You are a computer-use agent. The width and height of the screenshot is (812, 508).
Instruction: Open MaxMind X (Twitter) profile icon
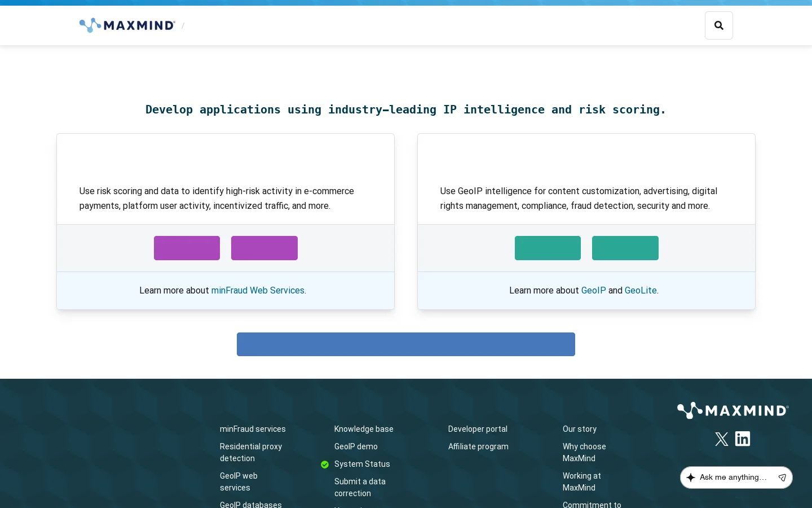tap(722, 439)
